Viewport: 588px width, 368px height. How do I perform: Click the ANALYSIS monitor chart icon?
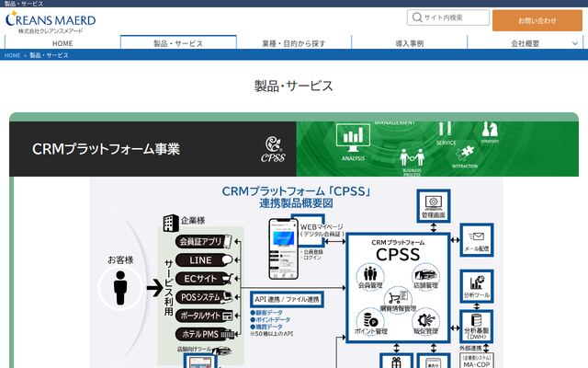point(353,138)
